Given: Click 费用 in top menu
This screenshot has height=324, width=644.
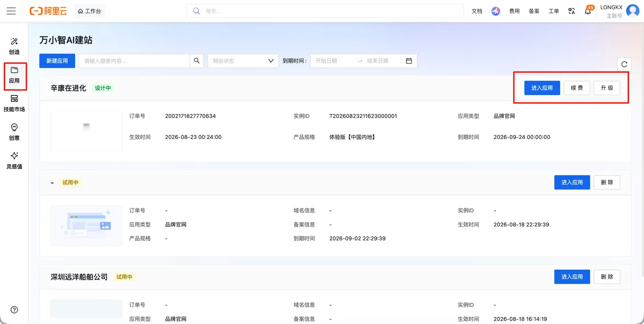Looking at the screenshot, I should pyautogui.click(x=514, y=11).
